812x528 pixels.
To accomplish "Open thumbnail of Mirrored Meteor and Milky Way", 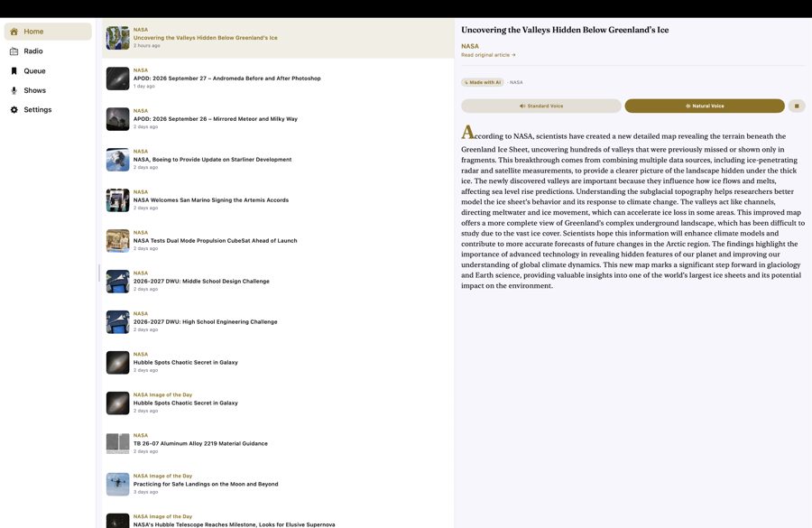I will [x=117, y=119].
